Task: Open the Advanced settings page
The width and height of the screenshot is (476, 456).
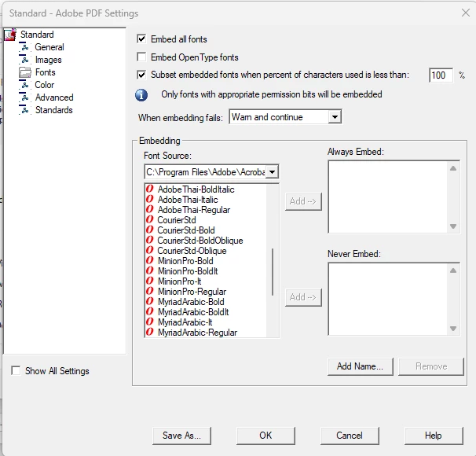Action: point(54,97)
